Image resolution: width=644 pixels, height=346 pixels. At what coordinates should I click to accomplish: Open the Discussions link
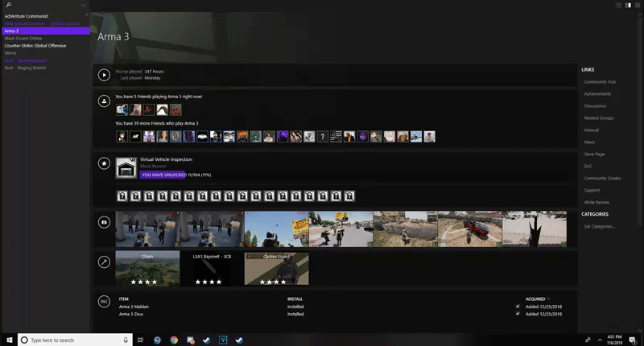[x=595, y=106]
